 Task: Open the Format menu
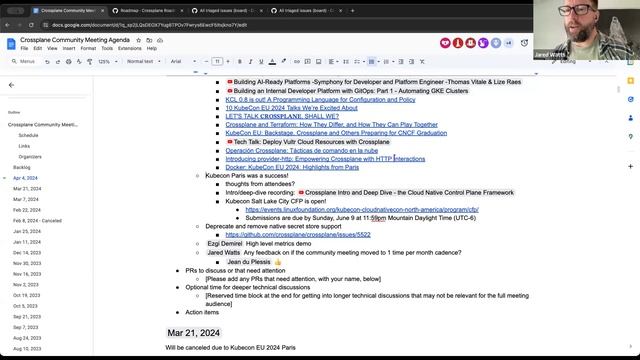[88, 48]
